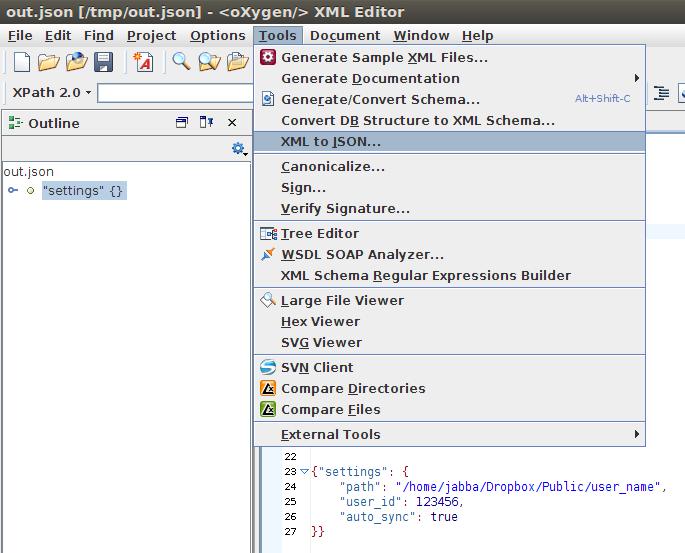Viewport: 685px width, 553px height.
Task: Click the value 123456 on line 25
Action: 437,501
